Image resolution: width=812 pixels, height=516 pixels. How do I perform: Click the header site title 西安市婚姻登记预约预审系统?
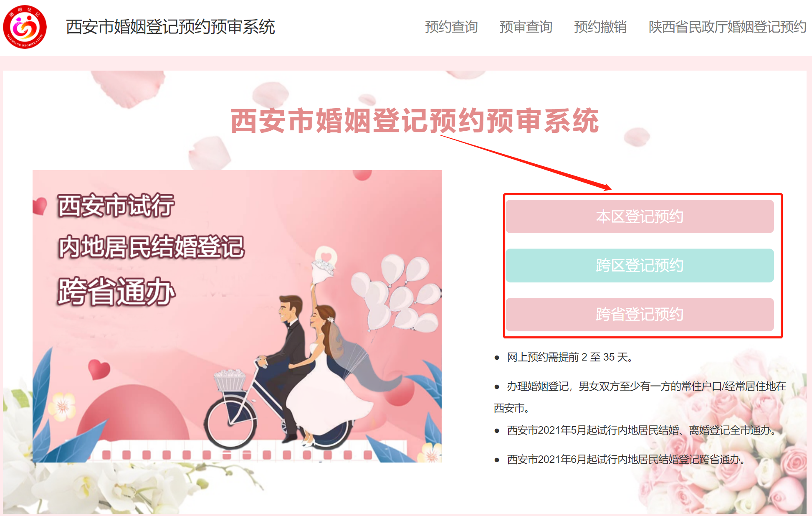point(170,27)
